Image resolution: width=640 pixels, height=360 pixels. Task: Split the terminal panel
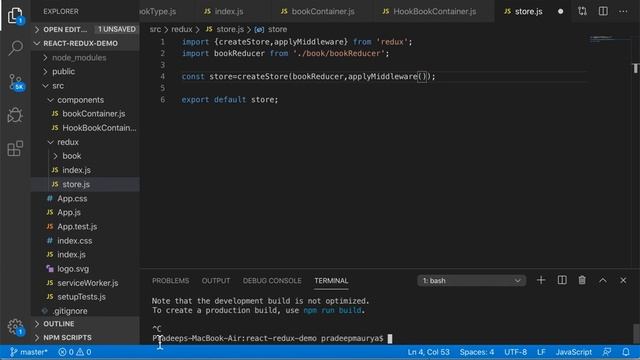coord(562,280)
